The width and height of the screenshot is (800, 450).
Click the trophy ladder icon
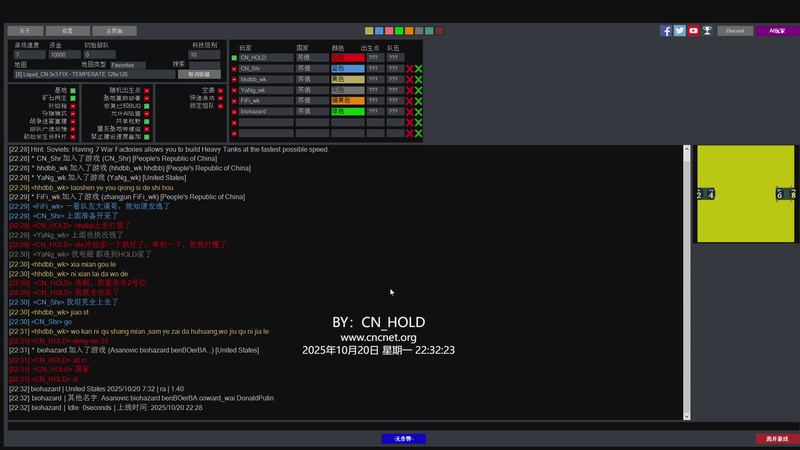click(707, 31)
